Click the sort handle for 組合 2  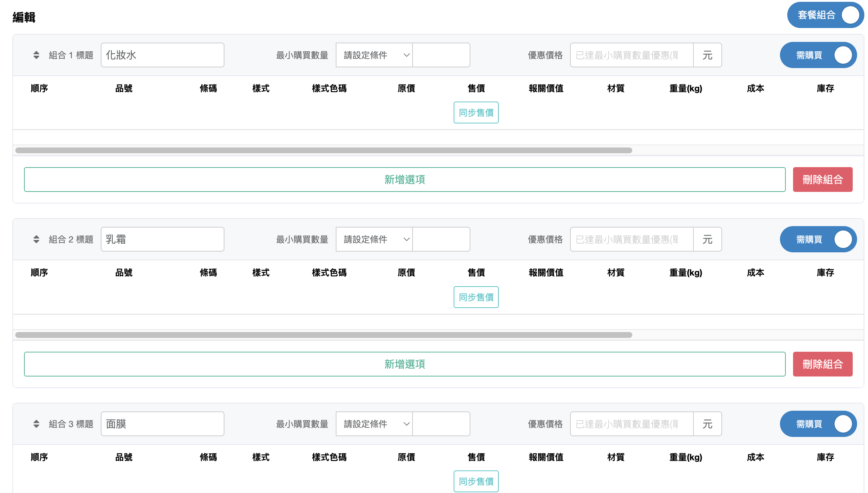(36, 239)
